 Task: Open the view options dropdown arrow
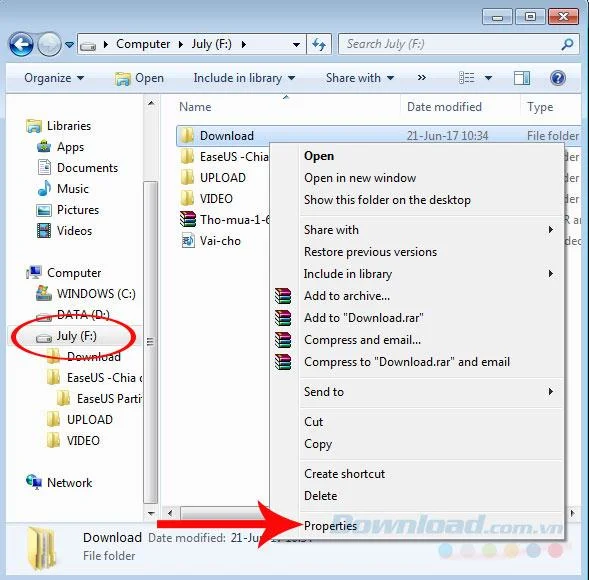(x=488, y=78)
